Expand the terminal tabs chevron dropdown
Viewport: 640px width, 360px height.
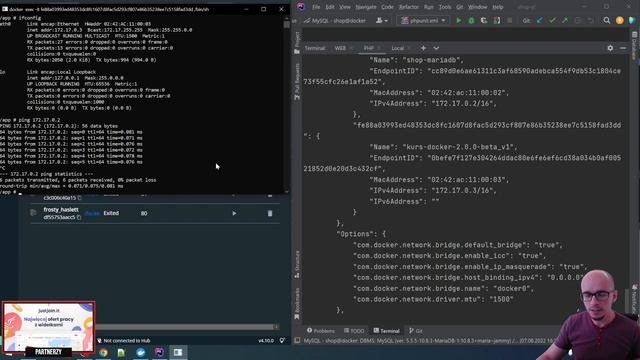coord(436,48)
